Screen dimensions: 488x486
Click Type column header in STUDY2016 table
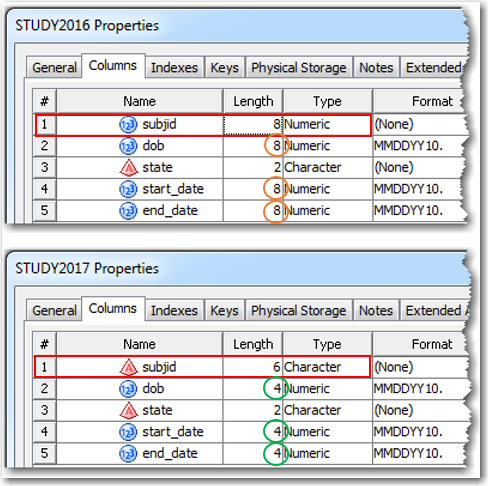pyautogui.click(x=327, y=101)
